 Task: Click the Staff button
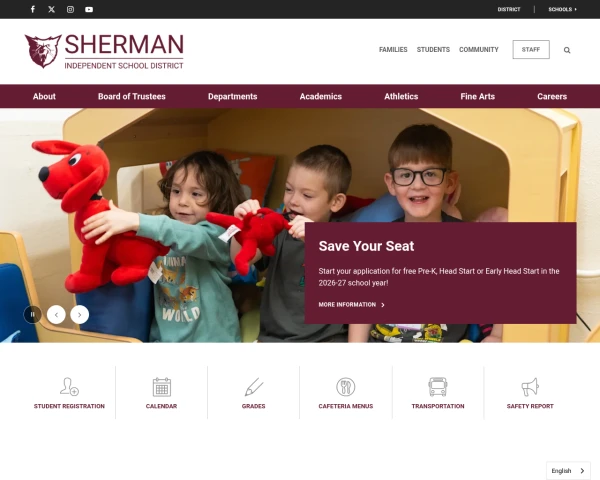[x=531, y=49]
